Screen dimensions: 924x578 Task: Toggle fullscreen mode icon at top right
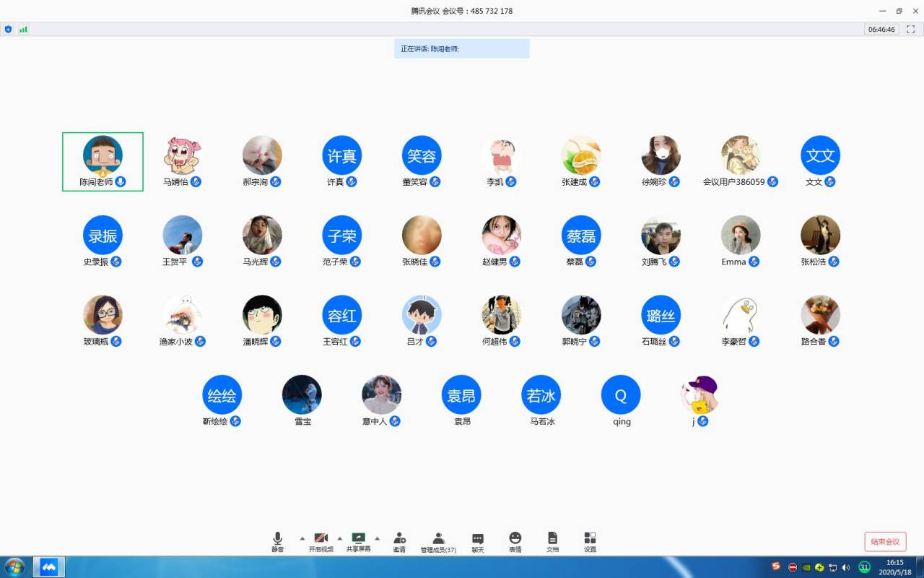click(910, 30)
